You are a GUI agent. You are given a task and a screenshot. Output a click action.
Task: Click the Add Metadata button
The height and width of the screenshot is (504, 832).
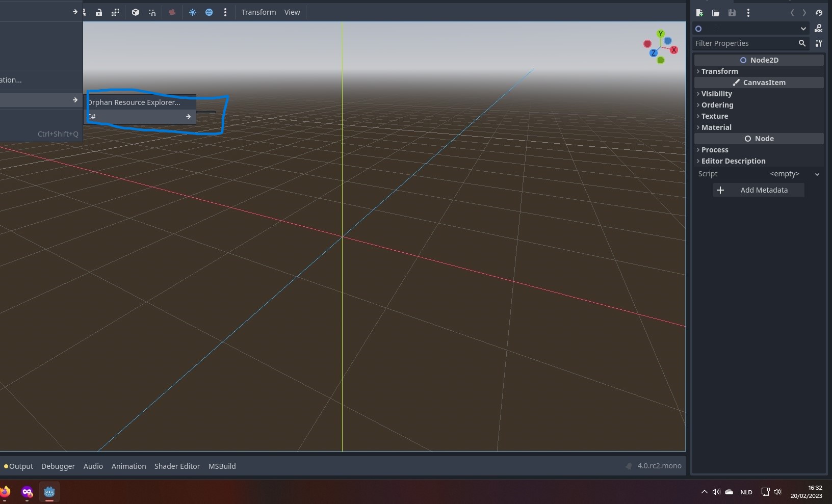(x=759, y=190)
